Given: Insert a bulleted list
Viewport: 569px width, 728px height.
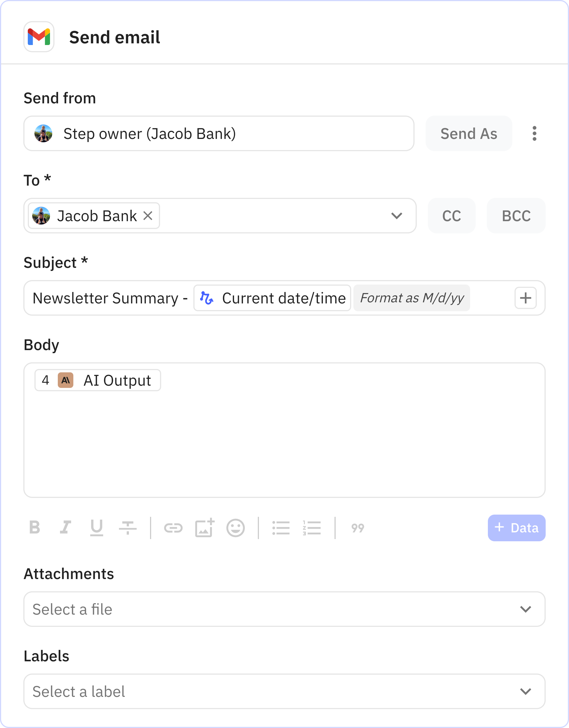Looking at the screenshot, I should tap(281, 528).
